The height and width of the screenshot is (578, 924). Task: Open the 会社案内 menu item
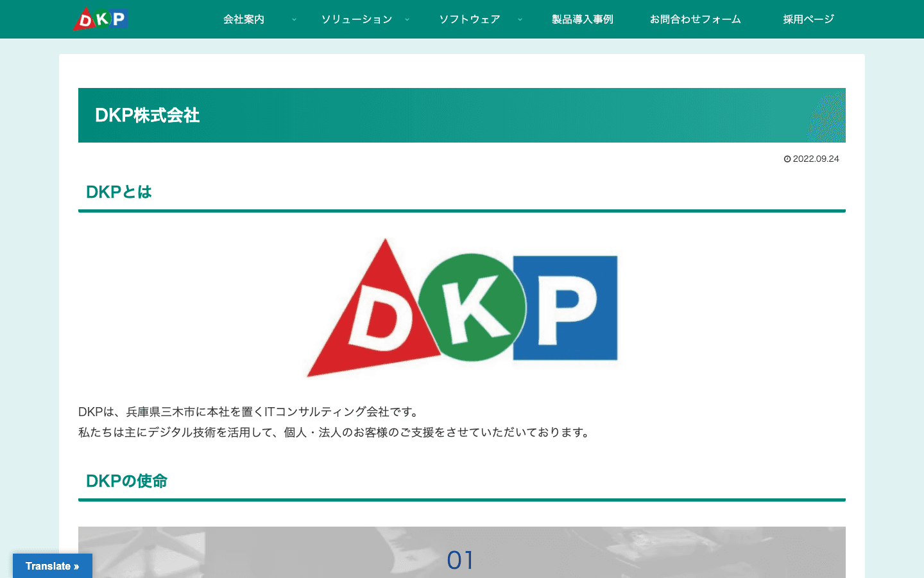coord(244,19)
